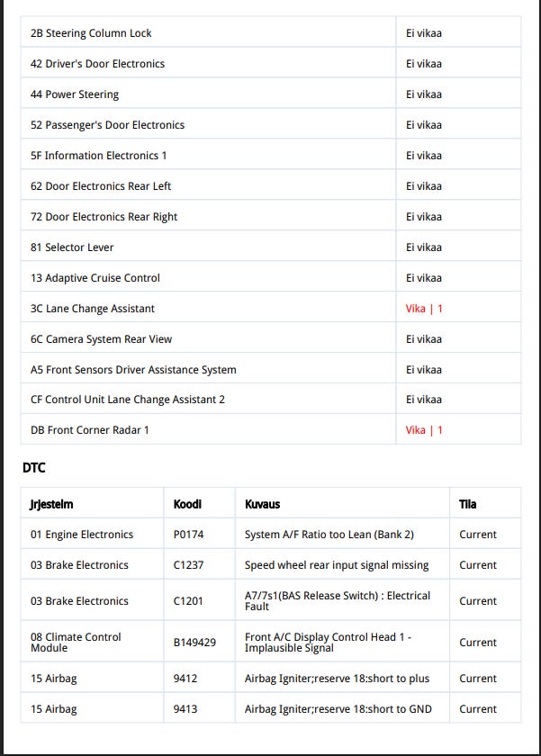
Task: Click red fault status for Front Corner Radar 1
Action: click(x=424, y=430)
